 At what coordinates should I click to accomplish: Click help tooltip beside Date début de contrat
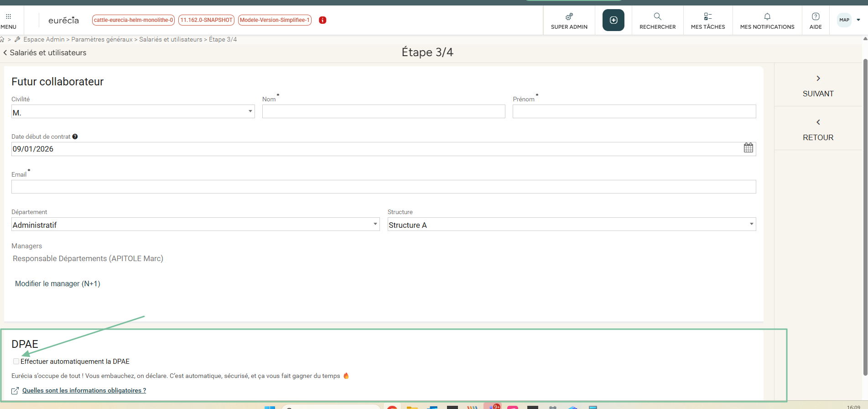tap(75, 136)
